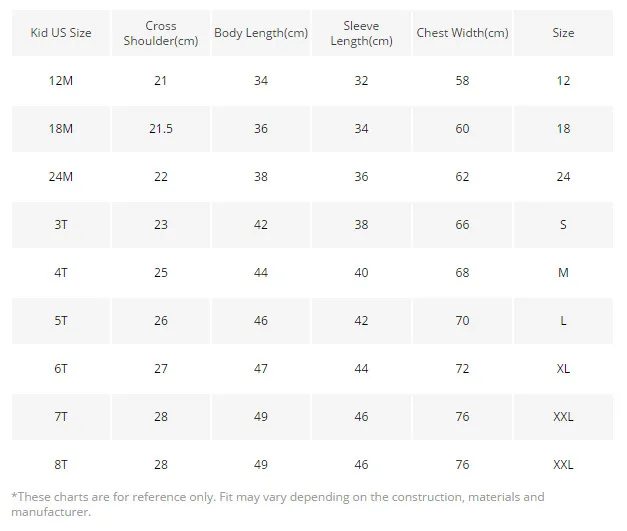Click the reference-only disclaimer text
This screenshot has width=627, height=531.
pyautogui.click(x=278, y=504)
